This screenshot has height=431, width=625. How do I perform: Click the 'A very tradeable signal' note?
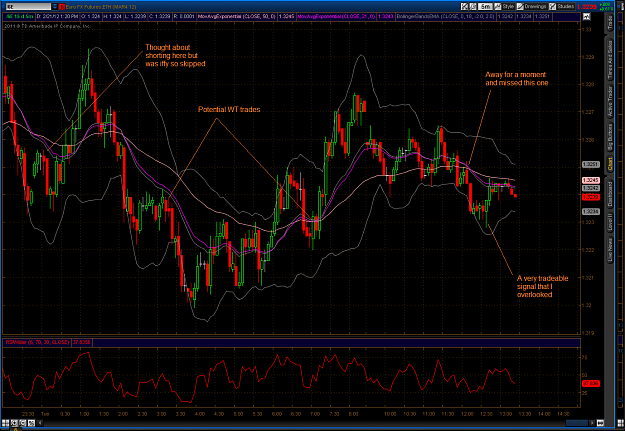542,286
